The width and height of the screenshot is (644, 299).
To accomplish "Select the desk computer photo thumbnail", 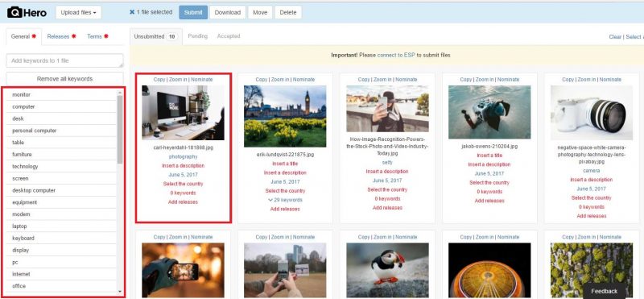I will pyautogui.click(x=184, y=113).
